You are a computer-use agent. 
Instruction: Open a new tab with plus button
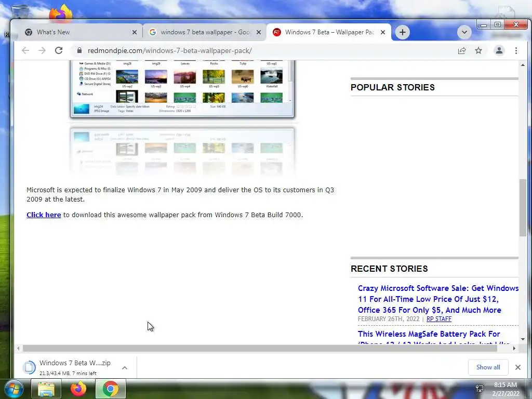click(403, 32)
